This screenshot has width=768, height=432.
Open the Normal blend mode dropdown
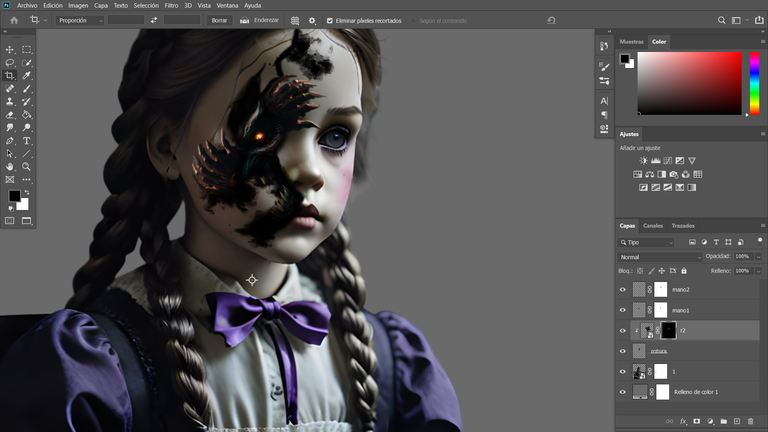pyautogui.click(x=659, y=257)
